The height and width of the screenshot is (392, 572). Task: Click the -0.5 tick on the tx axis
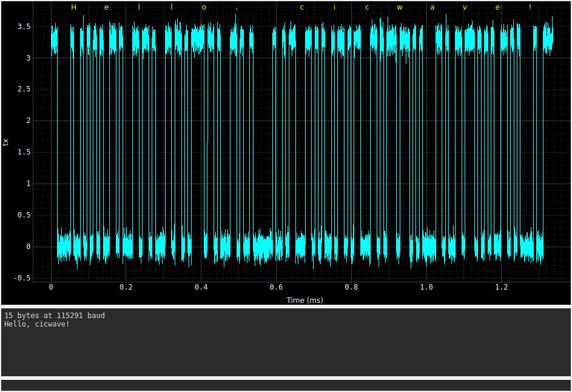(22, 278)
